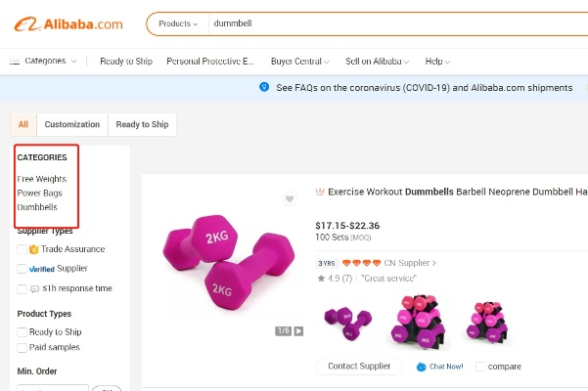Click the Trade Assurance badge icon
588x391 pixels.
click(x=33, y=249)
